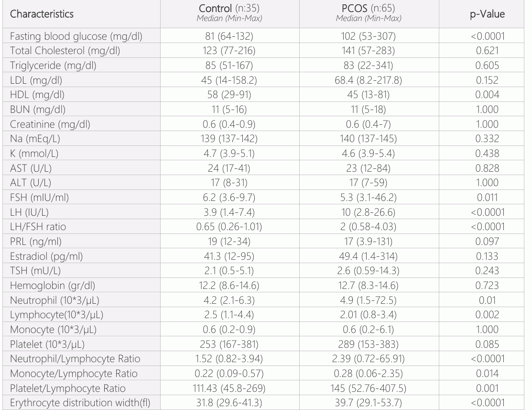The image size is (532, 410).
Task: Select the Total Cholesterol control value 123 (77-216)
Action: [229, 51]
